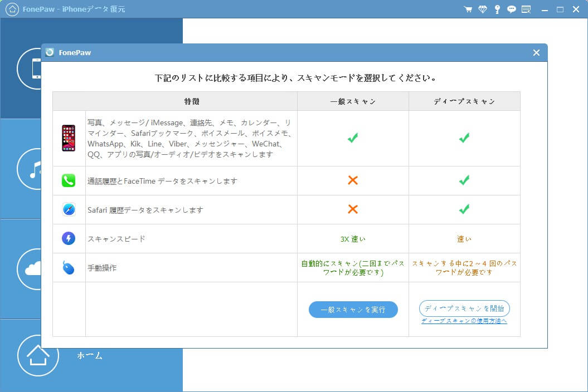Click ディープスキャンを開始 button
Image resolution: width=588 pixels, height=392 pixels.
tap(464, 308)
